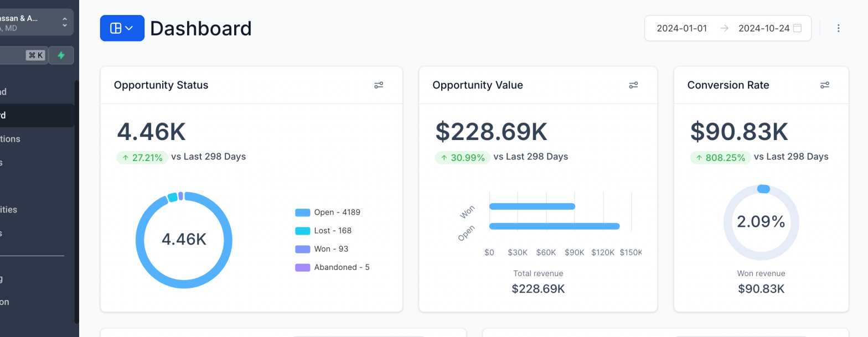Toggle the 'Won - 93' legend entry

tap(322, 249)
